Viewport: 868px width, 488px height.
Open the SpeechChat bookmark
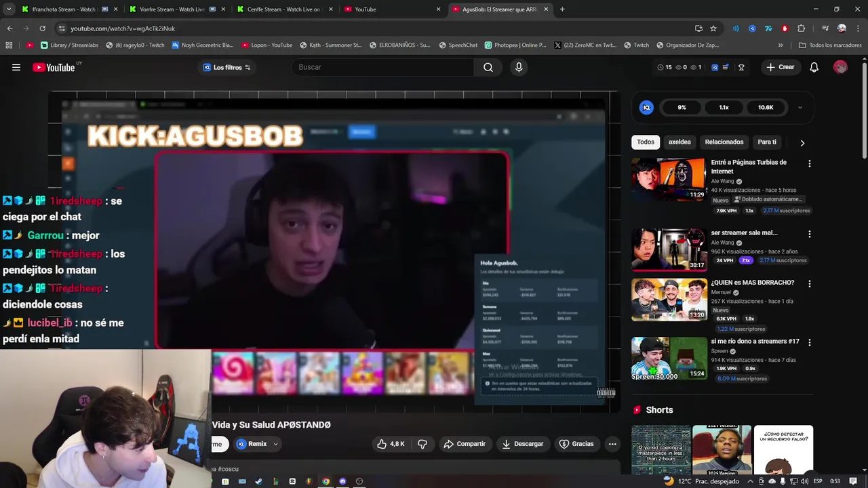click(458, 45)
